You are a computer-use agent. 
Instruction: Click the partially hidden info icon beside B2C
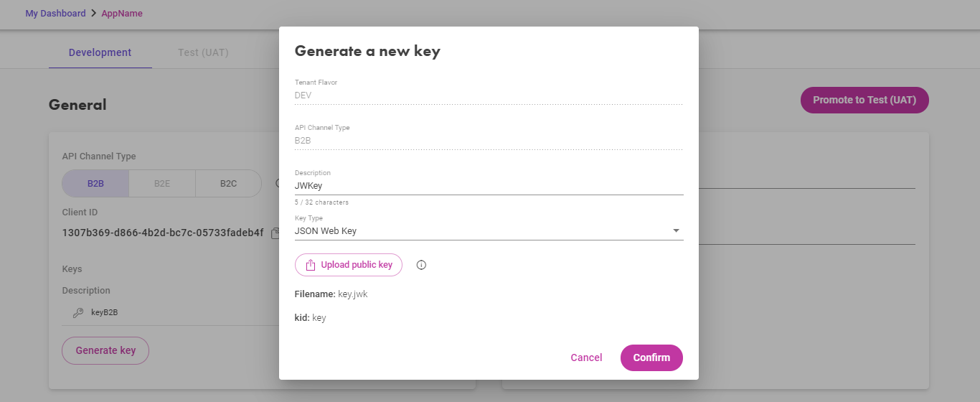pyautogui.click(x=277, y=183)
